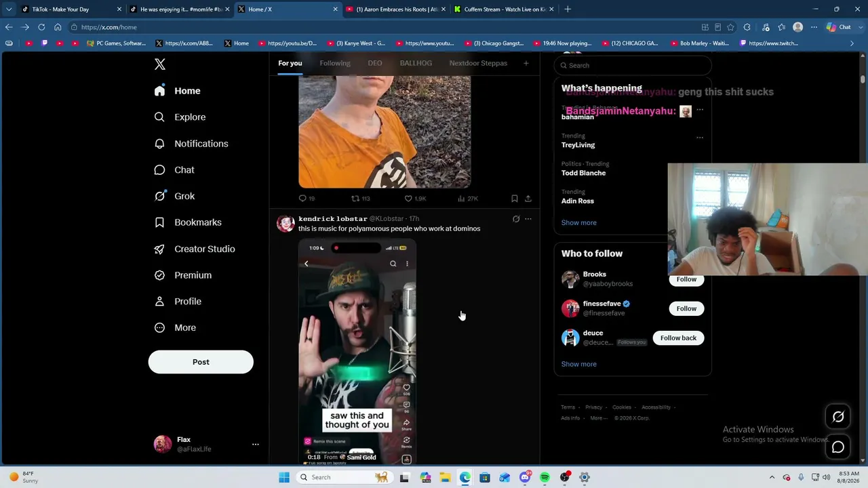Show more trending topics
Viewport: 868px width, 488px height.
coord(578,223)
